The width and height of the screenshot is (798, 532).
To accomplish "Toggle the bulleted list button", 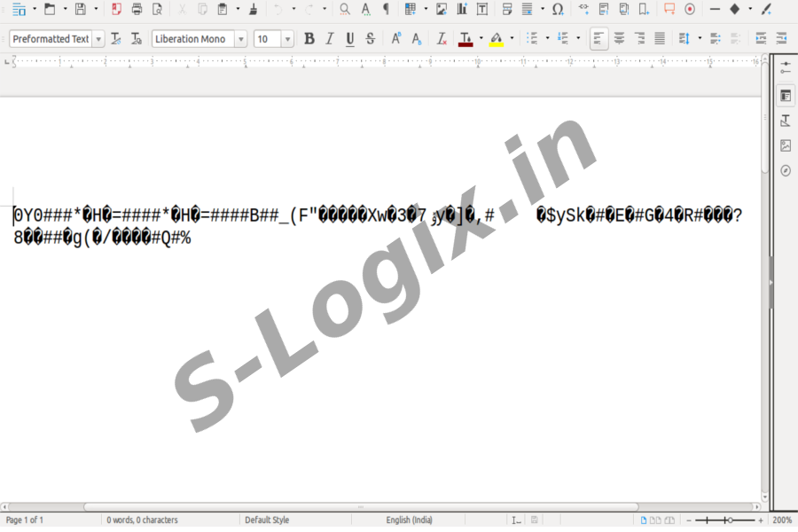I will (532, 39).
